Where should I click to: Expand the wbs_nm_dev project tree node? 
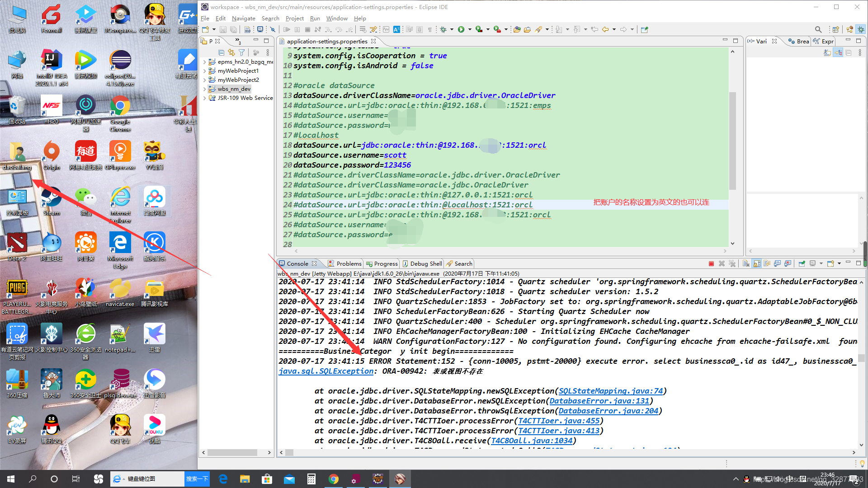(x=204, y=89)
